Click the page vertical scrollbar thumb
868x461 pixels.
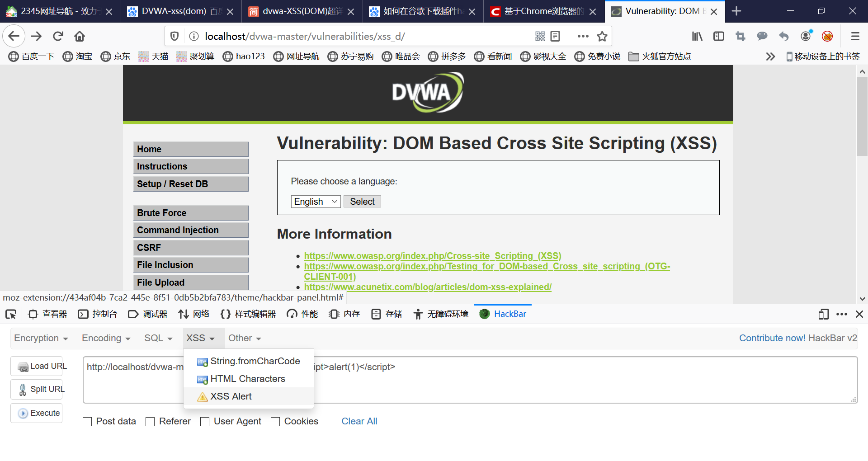(862, 116)
